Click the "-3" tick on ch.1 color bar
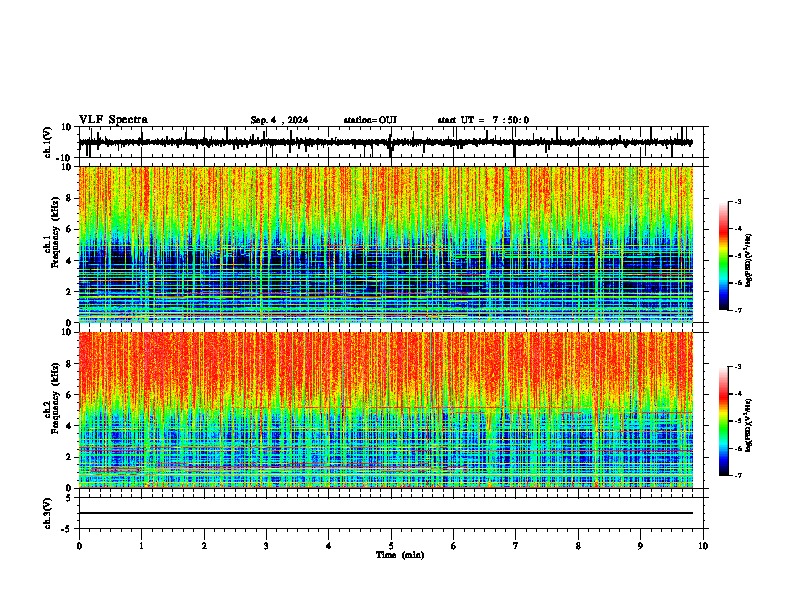This screenshot has height=612, width=792. (x=737, y=201)
